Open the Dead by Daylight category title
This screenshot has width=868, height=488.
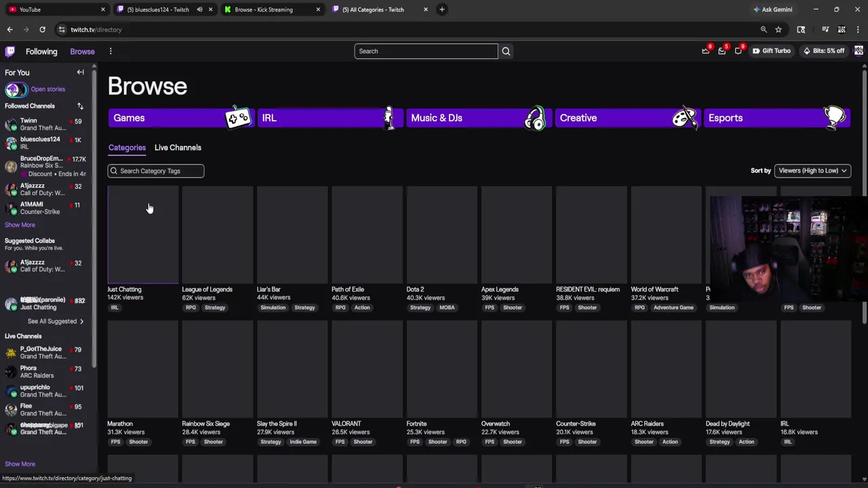pos(728,424)
